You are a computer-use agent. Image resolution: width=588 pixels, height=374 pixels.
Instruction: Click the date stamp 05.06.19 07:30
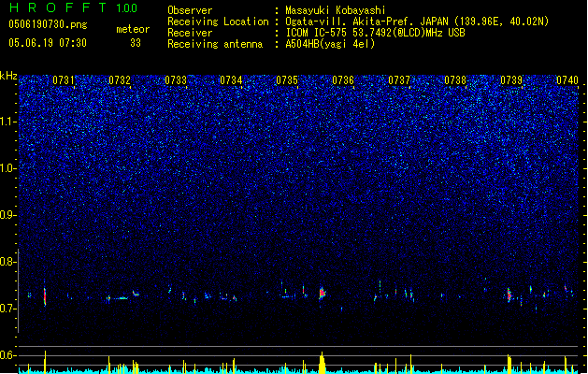[48, 43]
